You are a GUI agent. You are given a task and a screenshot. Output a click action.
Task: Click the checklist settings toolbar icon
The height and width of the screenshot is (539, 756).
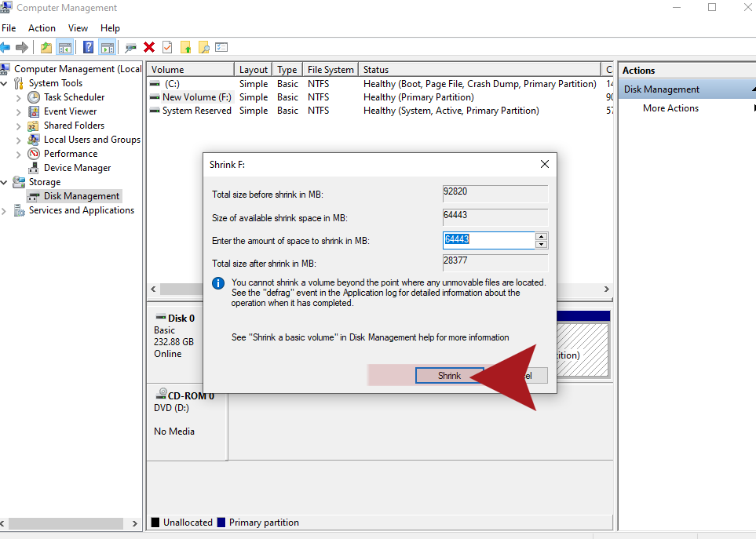[x=221, y=47]
